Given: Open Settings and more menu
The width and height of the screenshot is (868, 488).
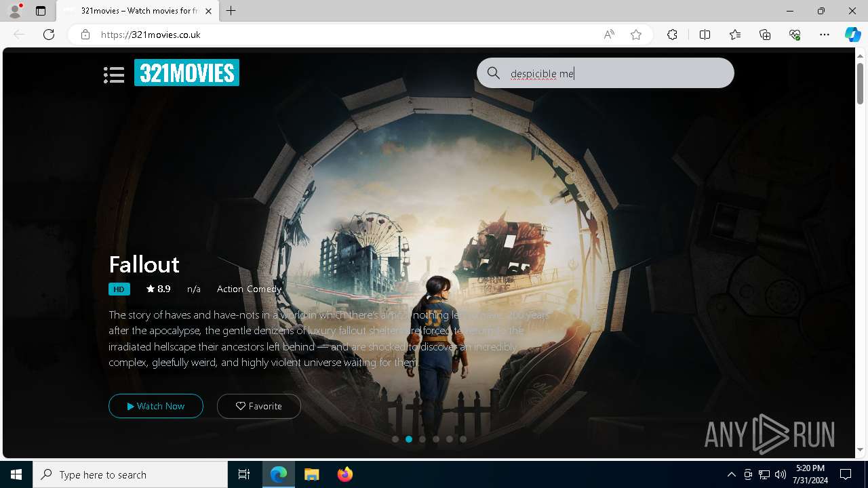Looking at the screenshot, I should point(825,35).
